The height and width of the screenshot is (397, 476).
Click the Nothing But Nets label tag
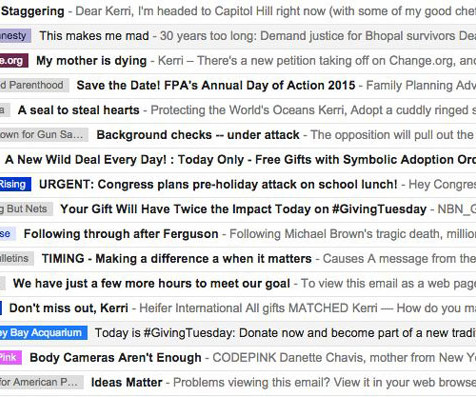(26, 209)
